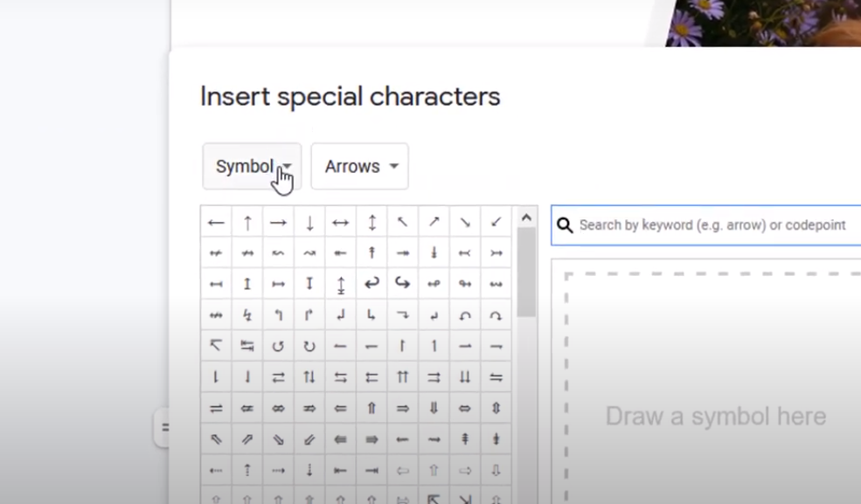Image resolution: width=861 pixels, height=504 pixels.
Task: Insert the leftwards arrow to bar ⇤
Action: point(340,470)
